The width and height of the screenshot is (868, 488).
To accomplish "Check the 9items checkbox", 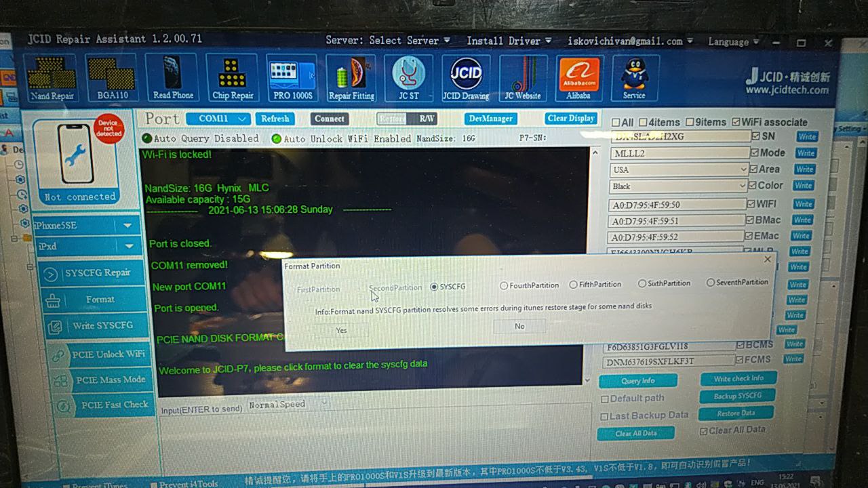I will 690,123.
